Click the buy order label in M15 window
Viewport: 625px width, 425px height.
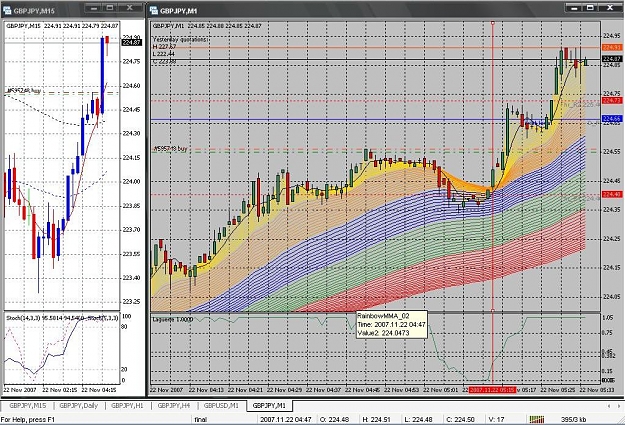24,91
